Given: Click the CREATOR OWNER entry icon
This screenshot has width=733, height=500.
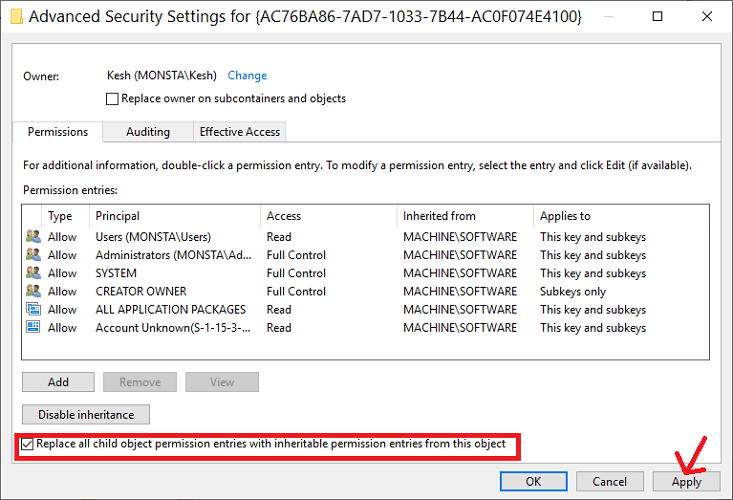Looking at the screenshot, I should click(33, 291).
